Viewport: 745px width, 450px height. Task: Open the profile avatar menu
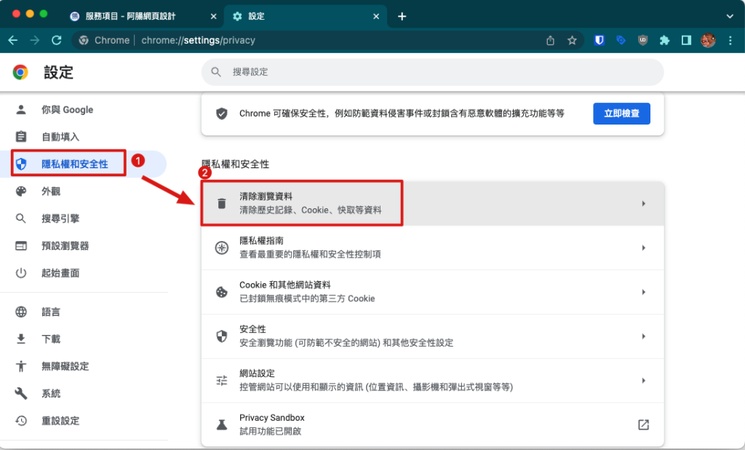(x=708, y=40)
